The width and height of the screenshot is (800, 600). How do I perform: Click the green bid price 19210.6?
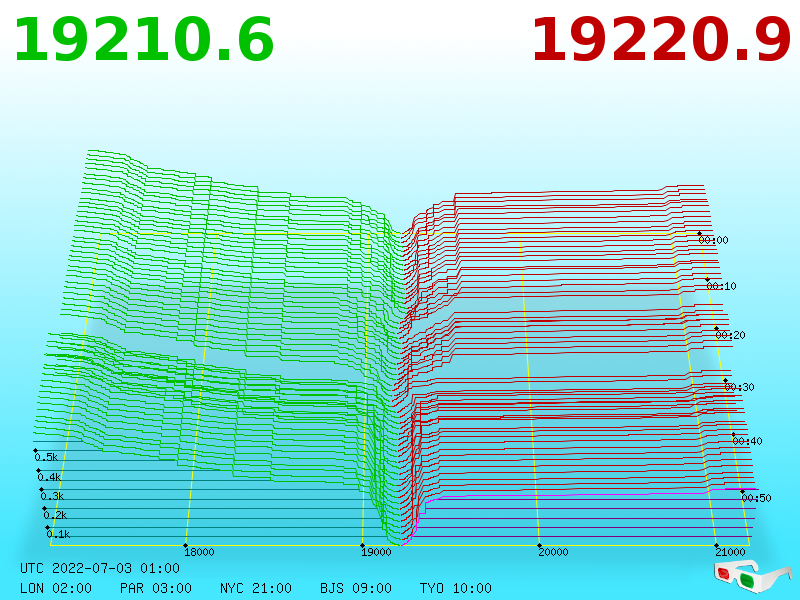tap(144, 40)
